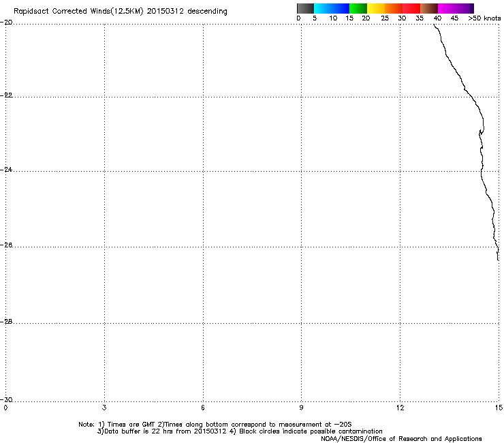
Task: Click the note 'Data buffer is 22 hrs'
Action: click(138, 431)
